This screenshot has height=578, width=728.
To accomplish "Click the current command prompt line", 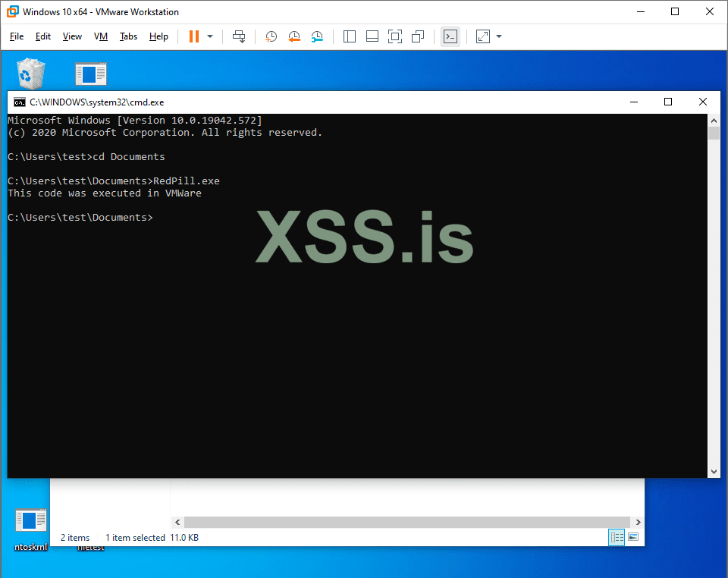I will [80, 217].
